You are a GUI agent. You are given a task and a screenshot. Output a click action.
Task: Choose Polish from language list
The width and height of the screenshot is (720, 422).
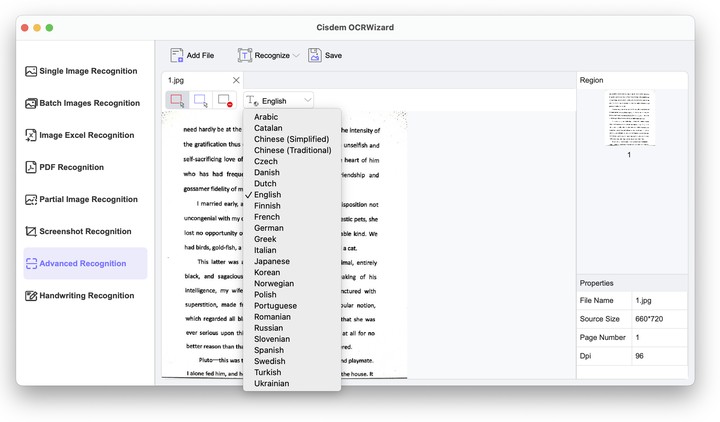292,294
